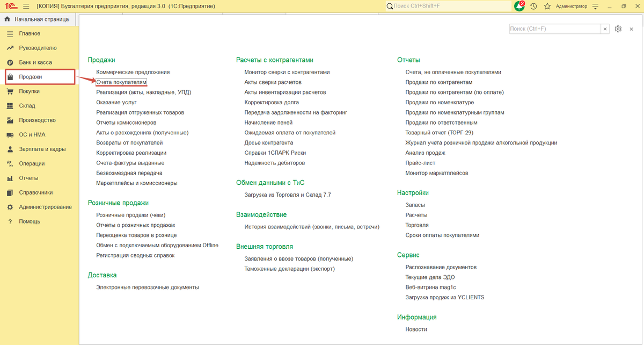
Task: Open the history clock icon
Action: point(533,6)
